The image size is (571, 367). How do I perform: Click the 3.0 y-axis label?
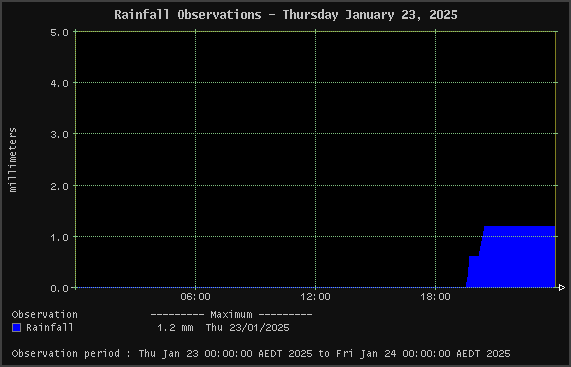tap(60, 135)
